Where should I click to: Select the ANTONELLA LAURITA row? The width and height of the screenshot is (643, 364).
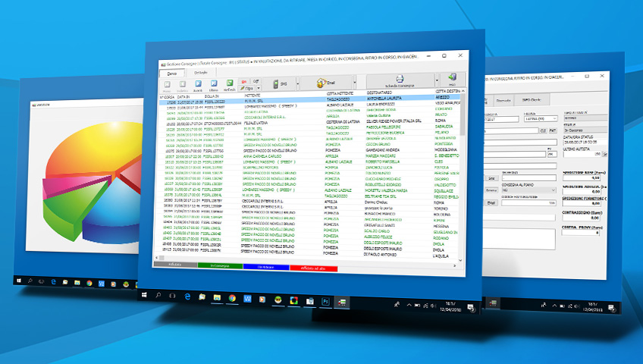(309, 99)
